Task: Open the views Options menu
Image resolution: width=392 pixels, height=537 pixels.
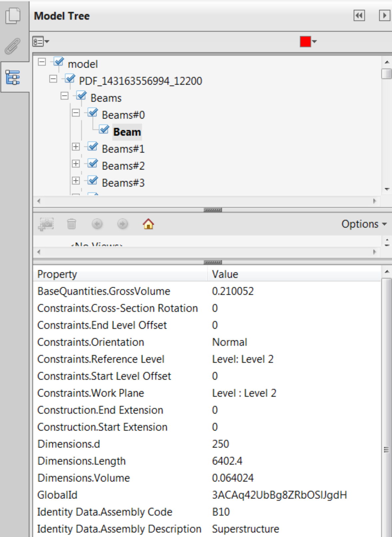Action: click(364, 224)
